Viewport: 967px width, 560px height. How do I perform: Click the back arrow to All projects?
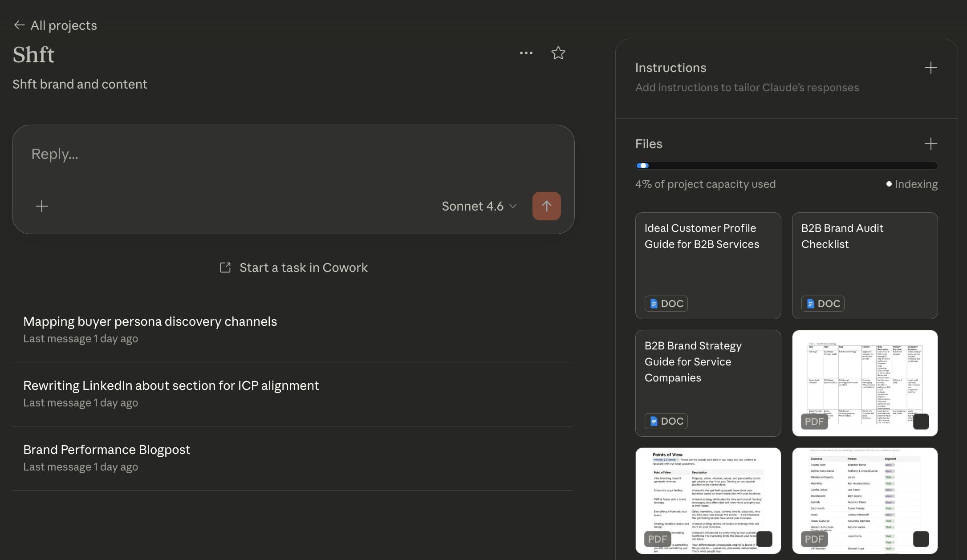pos(19,25)
